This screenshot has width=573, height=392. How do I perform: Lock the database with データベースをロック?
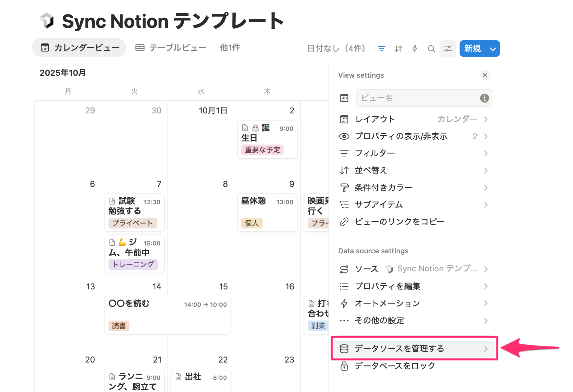[x=395, y=366]
